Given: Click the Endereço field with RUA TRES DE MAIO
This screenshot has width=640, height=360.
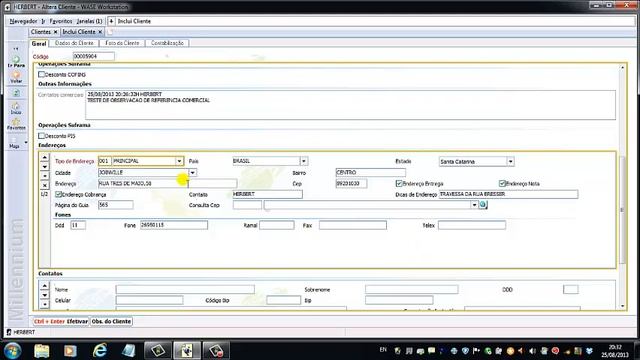Looking at the screenshot, I should (x=143, y=183).
